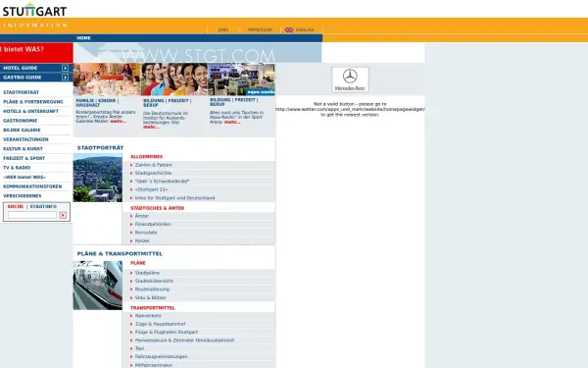The width and height of the screenshot is (588, 368).
Task: Click the Stuttgart cityscape photo
Action: 97,178
